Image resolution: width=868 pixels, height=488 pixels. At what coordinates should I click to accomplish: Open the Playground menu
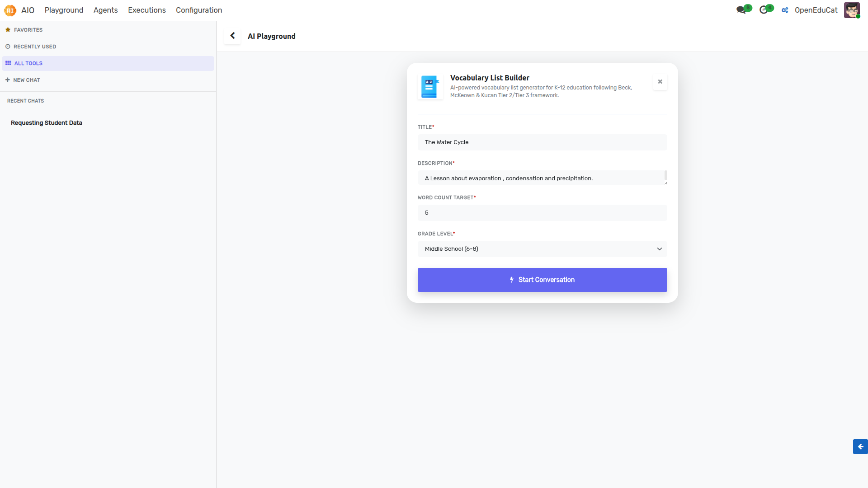64,10
